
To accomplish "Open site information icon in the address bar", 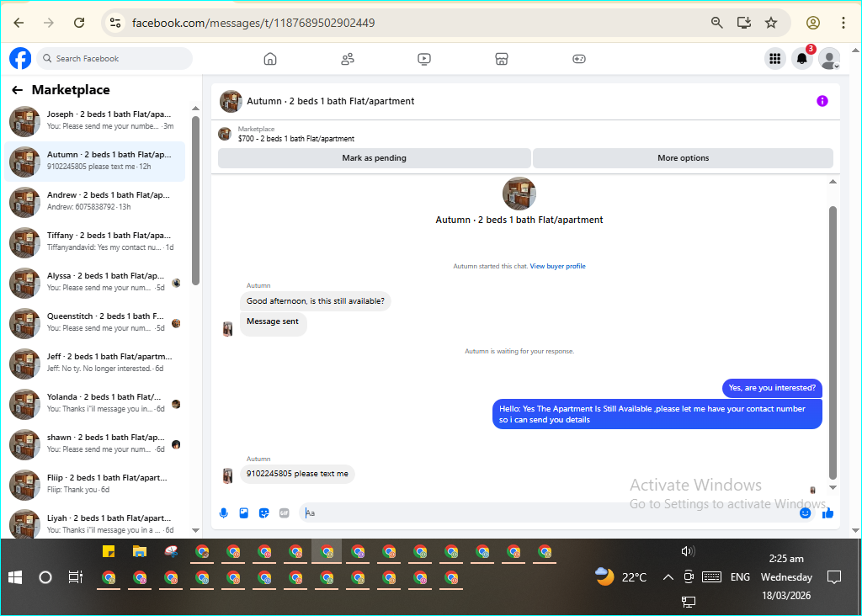I will [114, 23].
